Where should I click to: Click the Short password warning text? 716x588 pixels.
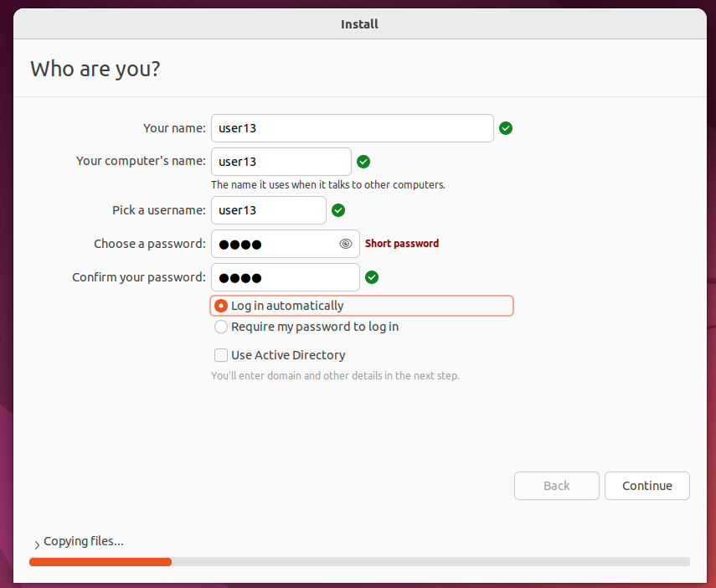(402, 244)
